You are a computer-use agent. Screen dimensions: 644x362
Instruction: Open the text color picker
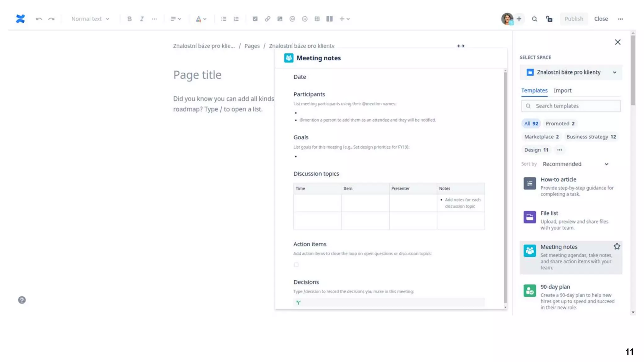tap(201, 19)
